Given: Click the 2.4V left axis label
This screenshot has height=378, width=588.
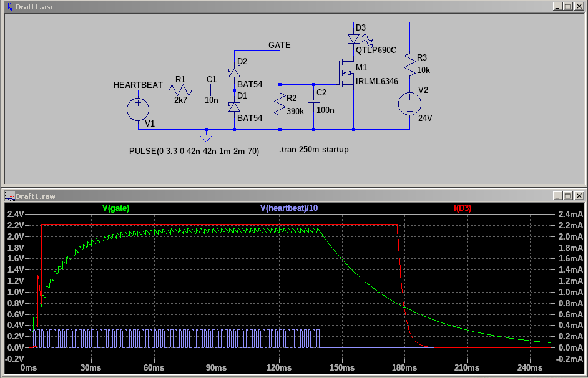Looking at the screenshot, I should 16,214.
